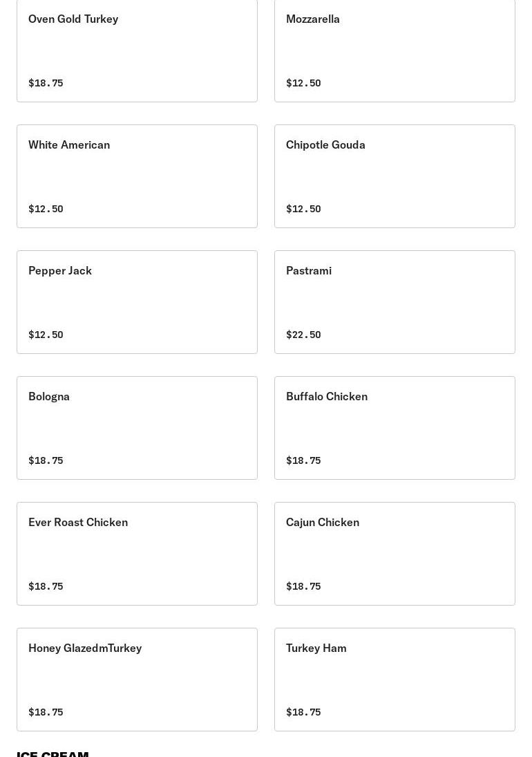Open the Ever Roast Chicken card
Viewport: 532px width, 757px height.
tap(137, 553)
